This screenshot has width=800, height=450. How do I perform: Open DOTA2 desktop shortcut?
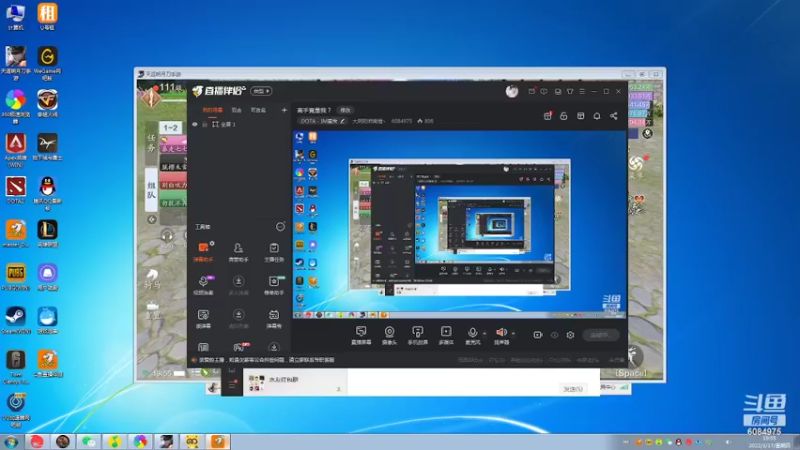pyautogui.click(x=16, y=190)
